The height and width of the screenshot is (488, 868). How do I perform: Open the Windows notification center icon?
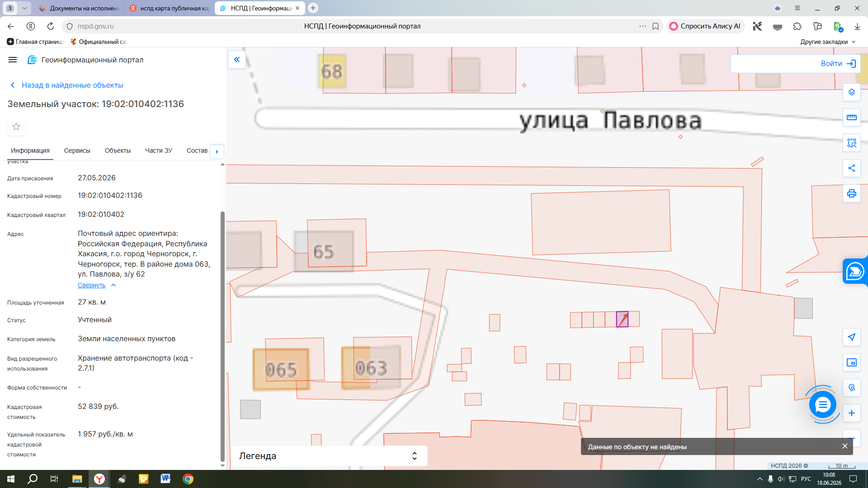click(853, 479)
